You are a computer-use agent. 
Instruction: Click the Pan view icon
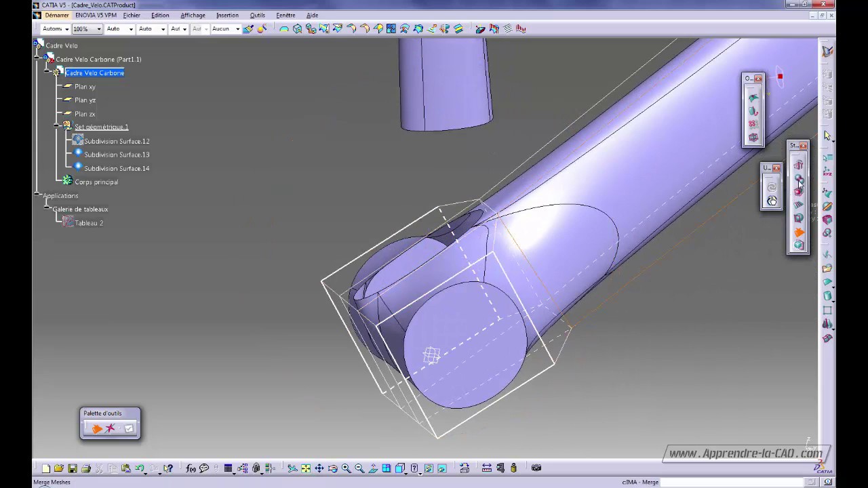[x=319, y=468]
